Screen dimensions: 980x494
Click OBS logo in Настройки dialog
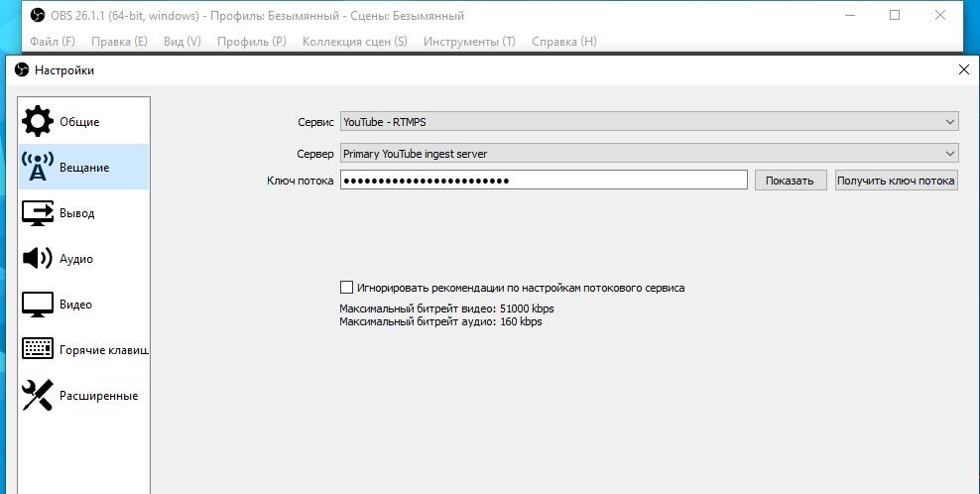[x=22, y=70]
